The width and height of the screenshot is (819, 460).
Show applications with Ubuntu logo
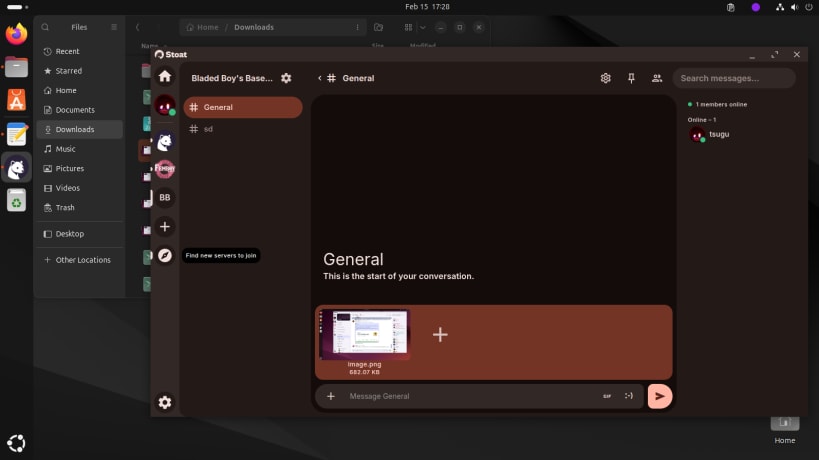click(16, 443)
